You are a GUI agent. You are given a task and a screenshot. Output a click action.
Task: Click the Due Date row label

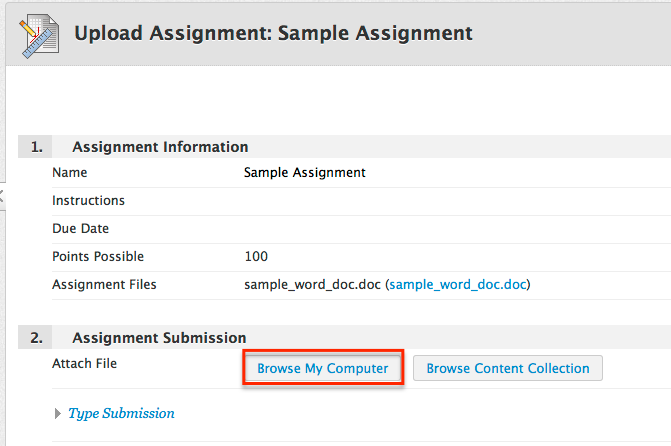point(80,229)
